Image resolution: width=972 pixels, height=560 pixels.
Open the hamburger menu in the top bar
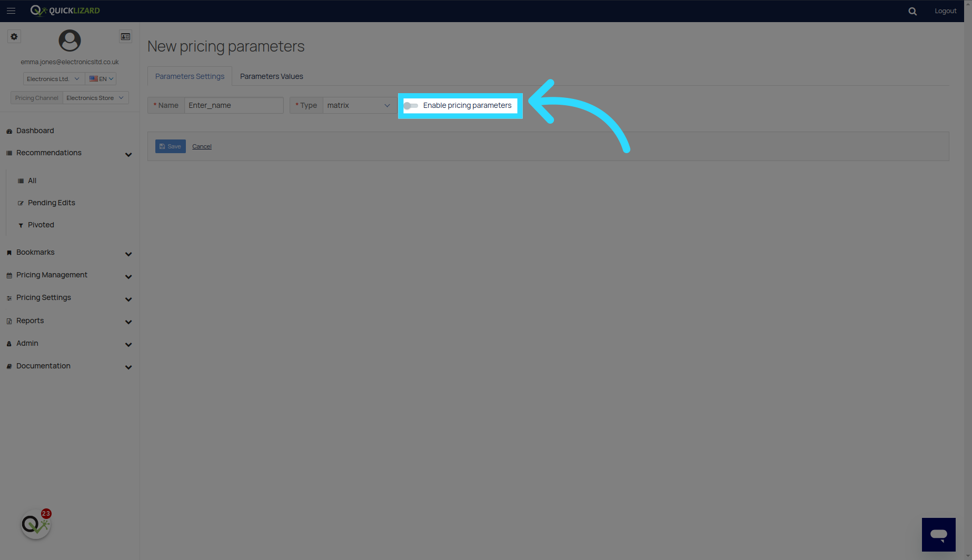point(11,11)
